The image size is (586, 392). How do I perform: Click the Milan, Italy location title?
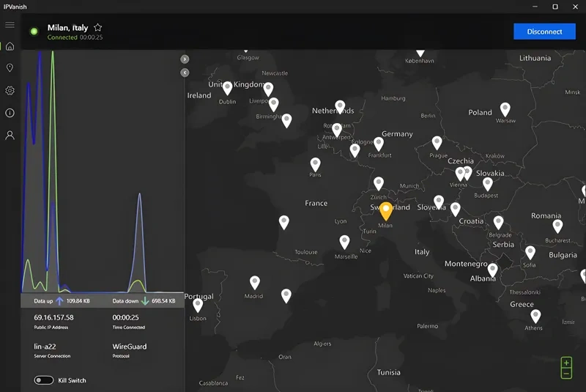click(x=67, y=28)
